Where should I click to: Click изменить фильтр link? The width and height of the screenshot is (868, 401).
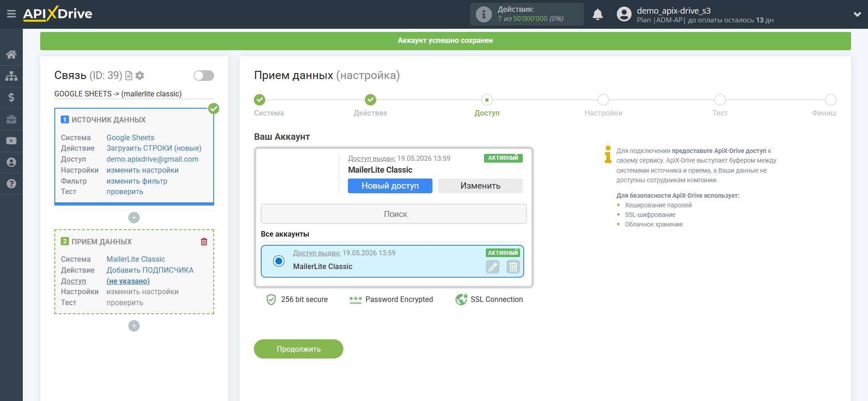coord(137,181)
